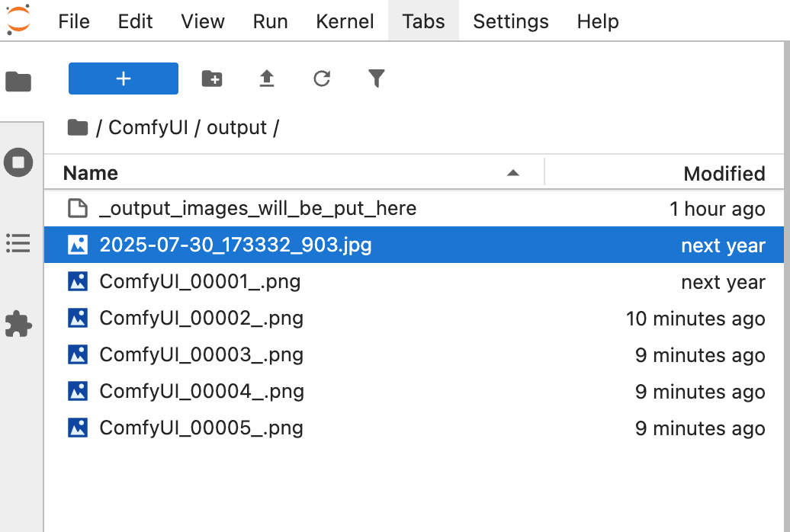Open Running Terminals and Kernels panel
Viewport: 790px width, 532px height.
tap(18, 162)
